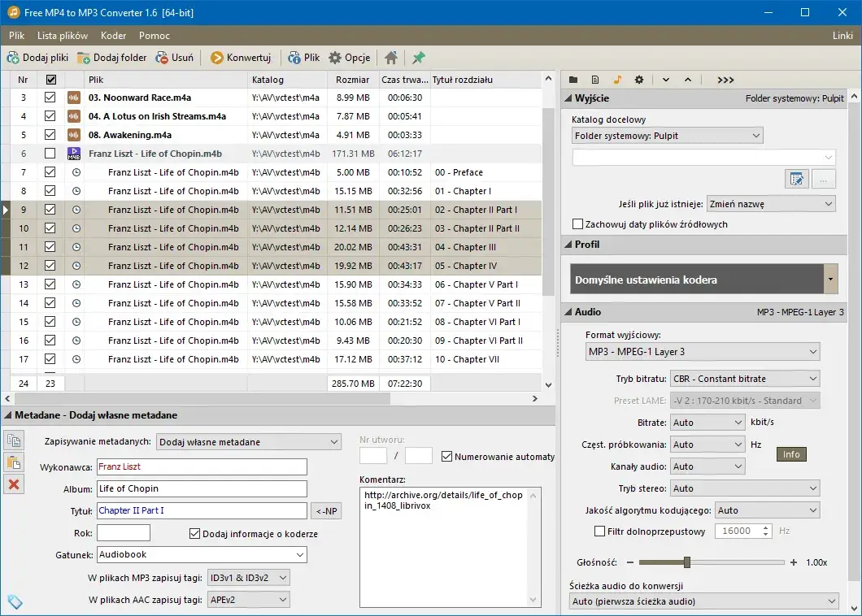
Task: Open the Tryb bitratu dropdown
Action: (x=745, y=379)
